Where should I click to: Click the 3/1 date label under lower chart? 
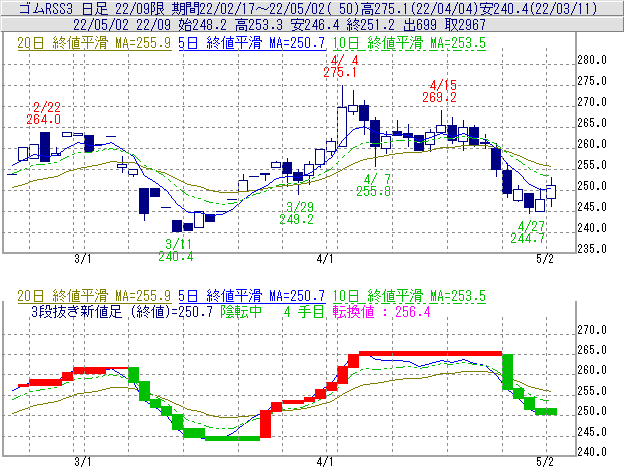[x=83, y=462]
